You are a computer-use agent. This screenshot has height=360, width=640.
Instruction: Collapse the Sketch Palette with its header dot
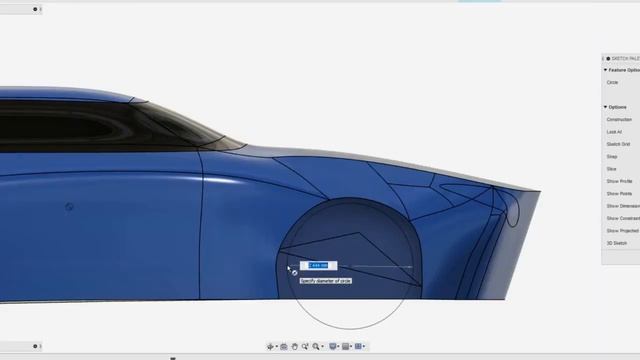click(608, 58)
